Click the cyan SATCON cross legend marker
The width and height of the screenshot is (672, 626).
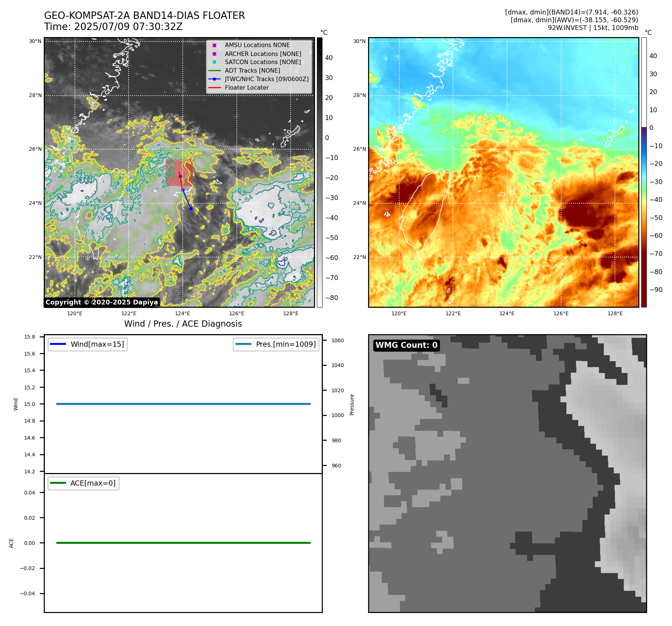[214, 62]
